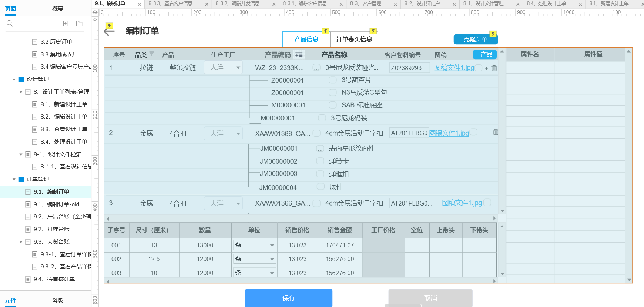Screen dimensions: 644x307
Task: Click the ellipsis beside 弹框扣
Action: (320, 174)
